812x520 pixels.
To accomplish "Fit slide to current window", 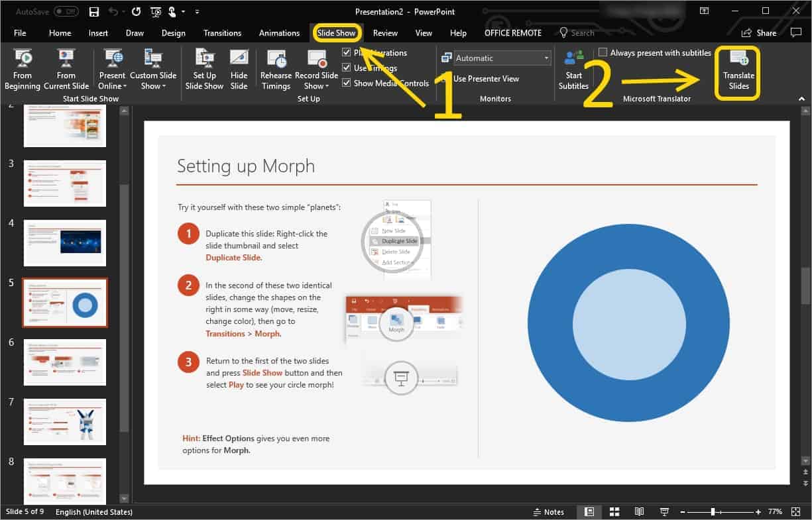I will click(797, 512).
